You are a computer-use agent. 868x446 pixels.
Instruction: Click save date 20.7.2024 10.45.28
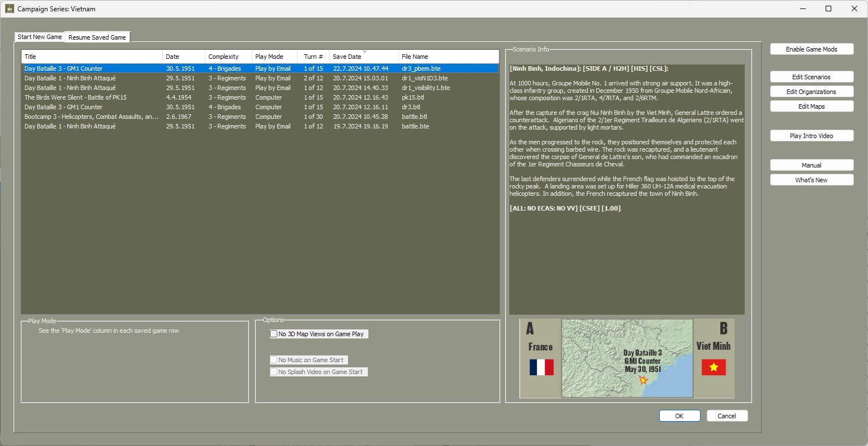(360, 117)
